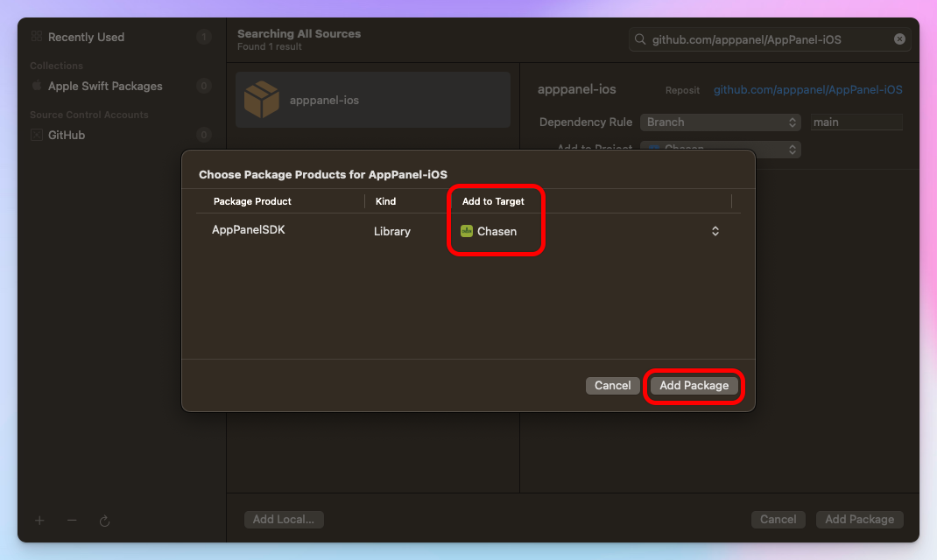
Task: Click the Recently Used grid icon
Action: tap(36, 37)
